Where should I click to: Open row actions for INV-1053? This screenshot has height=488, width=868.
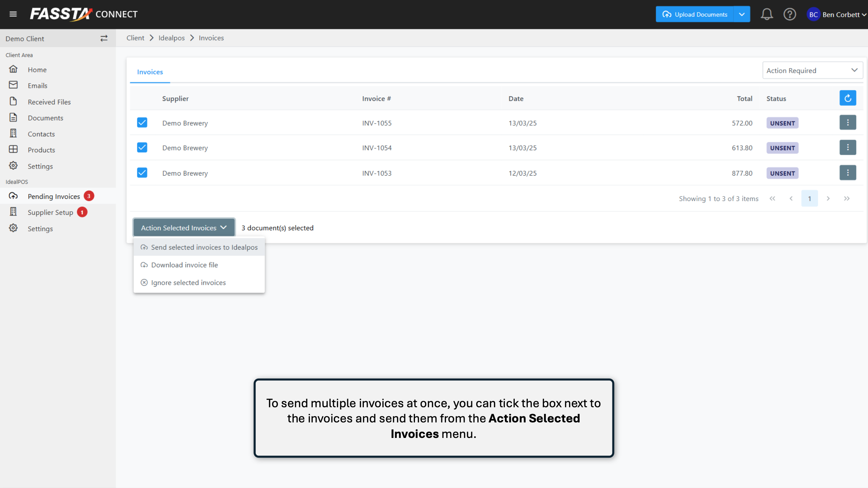[848, 173]
